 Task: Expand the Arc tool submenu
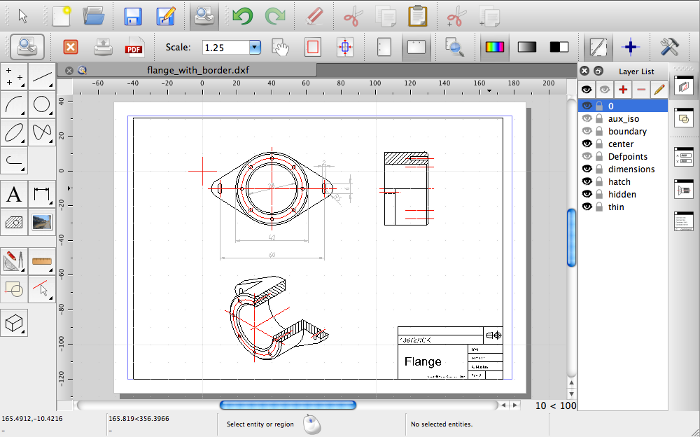15,103
